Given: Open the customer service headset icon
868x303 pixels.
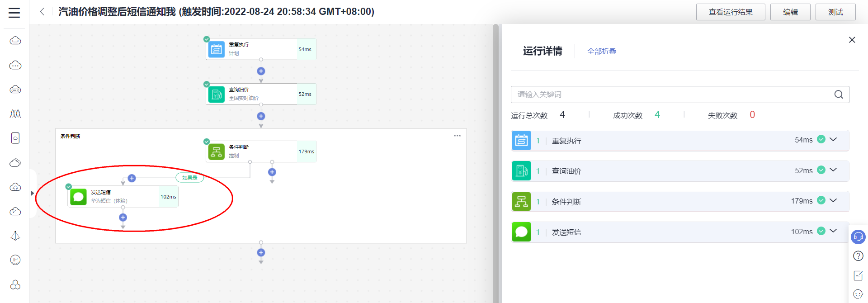Looking at the screenshot, I should (858, 237).
